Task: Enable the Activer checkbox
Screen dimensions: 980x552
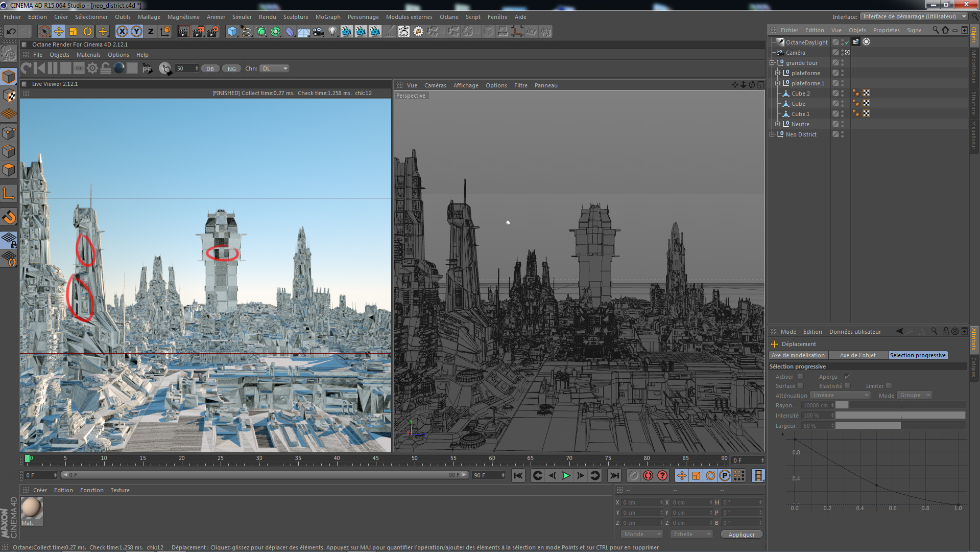Action: click(800, 377)
